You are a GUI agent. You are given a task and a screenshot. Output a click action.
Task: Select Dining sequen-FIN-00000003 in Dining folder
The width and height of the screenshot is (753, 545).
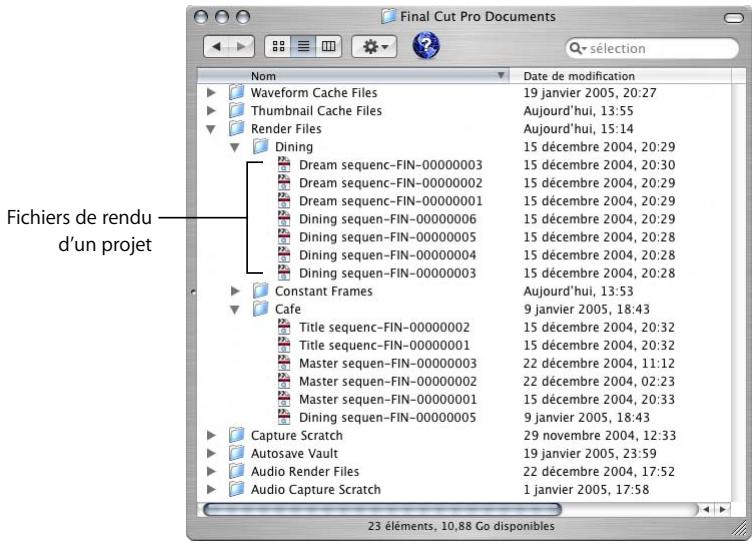pyautogui.click(x=388, y=273)
